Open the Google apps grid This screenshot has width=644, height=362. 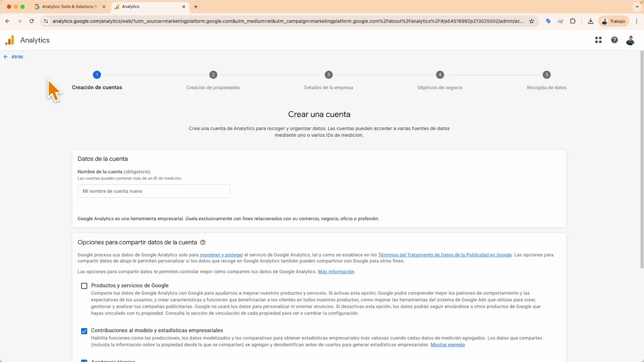598,40
